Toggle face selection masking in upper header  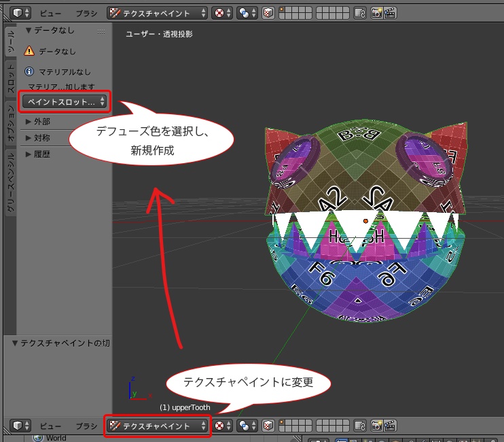[x=268, y=13]
